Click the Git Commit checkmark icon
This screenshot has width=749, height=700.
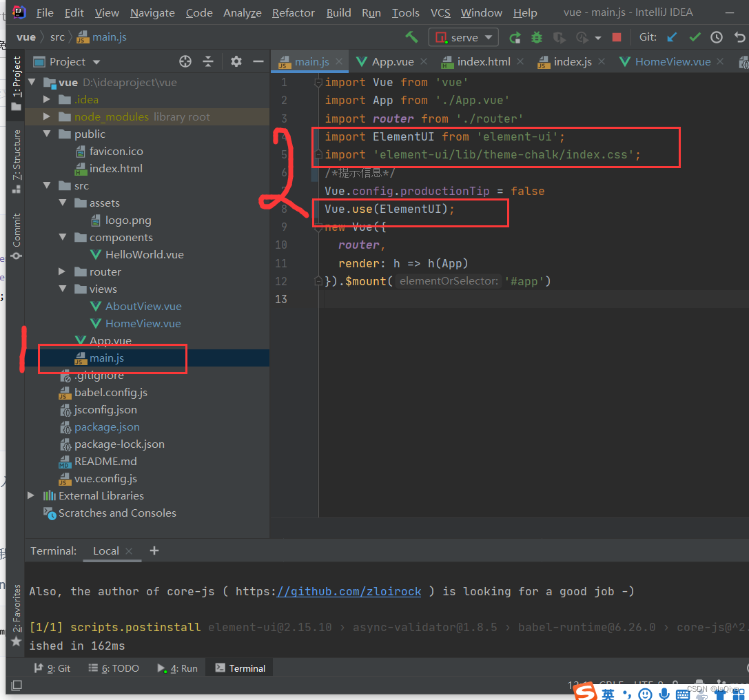coord(695,37)
